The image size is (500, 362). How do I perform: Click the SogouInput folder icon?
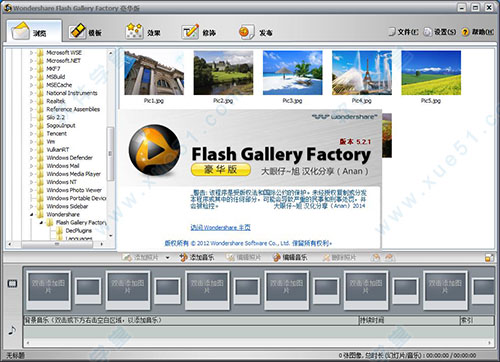(40, 125)
